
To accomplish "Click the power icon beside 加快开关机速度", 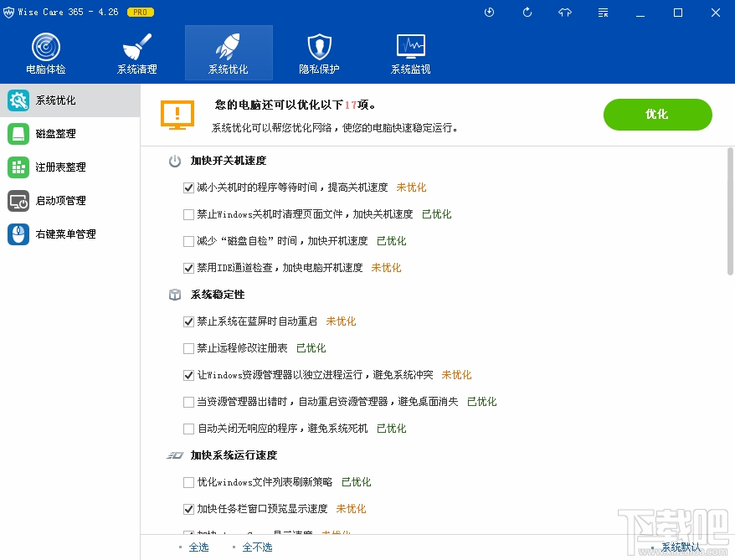I will click(175, 161).
